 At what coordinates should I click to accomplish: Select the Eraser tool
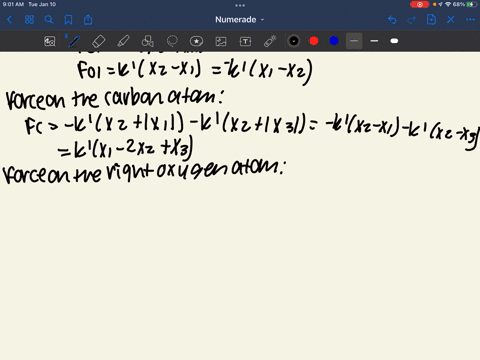pos(99,41)
